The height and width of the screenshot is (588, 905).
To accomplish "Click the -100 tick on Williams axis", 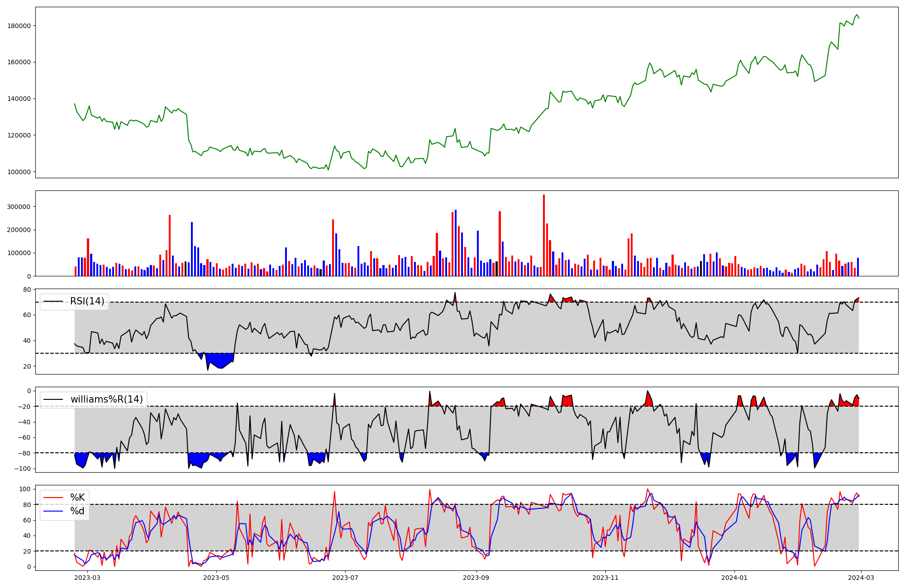I will 23,469.
